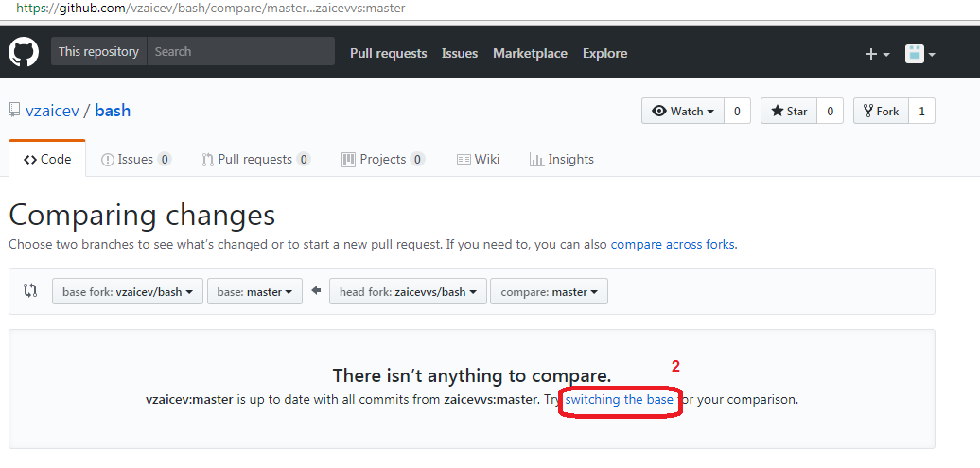The width and height of the screenshot is (980, 468).
Task: Click the browser address bar URL
Action: tap(210, 9)
